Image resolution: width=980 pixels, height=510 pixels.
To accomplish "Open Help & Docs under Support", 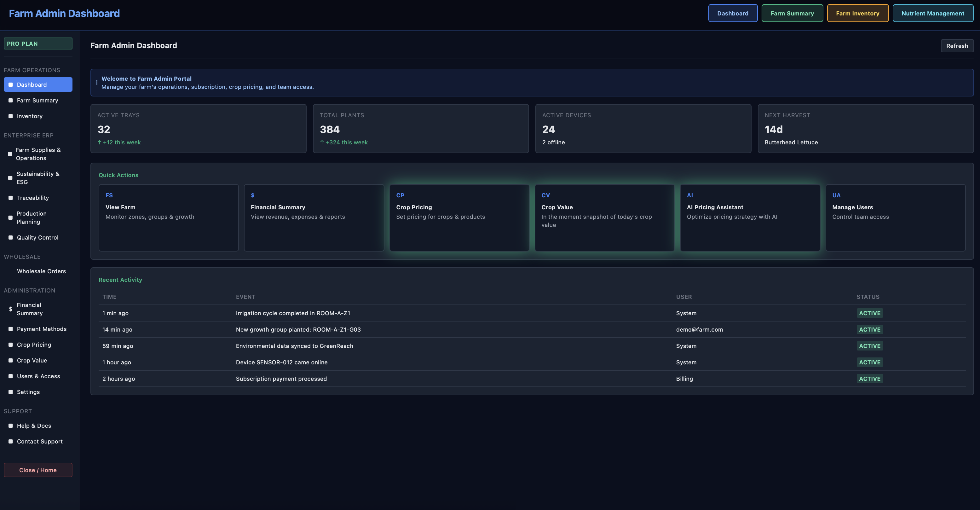I will point(33,426).
